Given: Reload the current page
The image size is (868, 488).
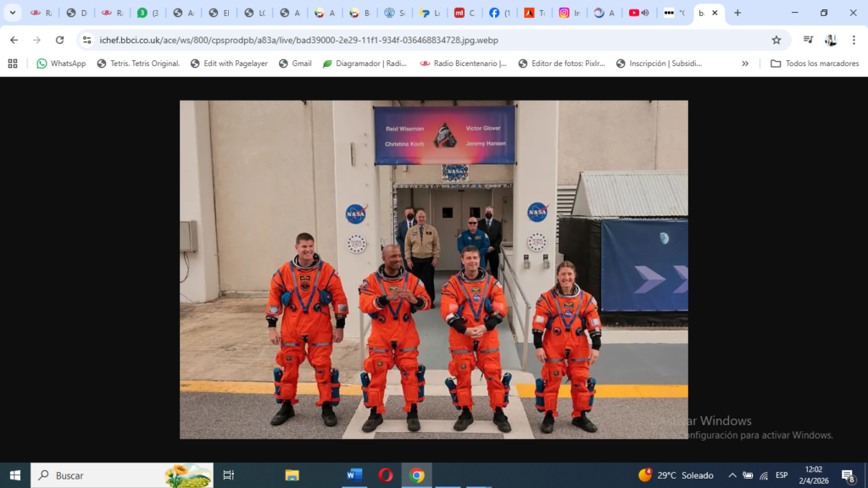Looking at the screenshot, I should pos(59,40).
